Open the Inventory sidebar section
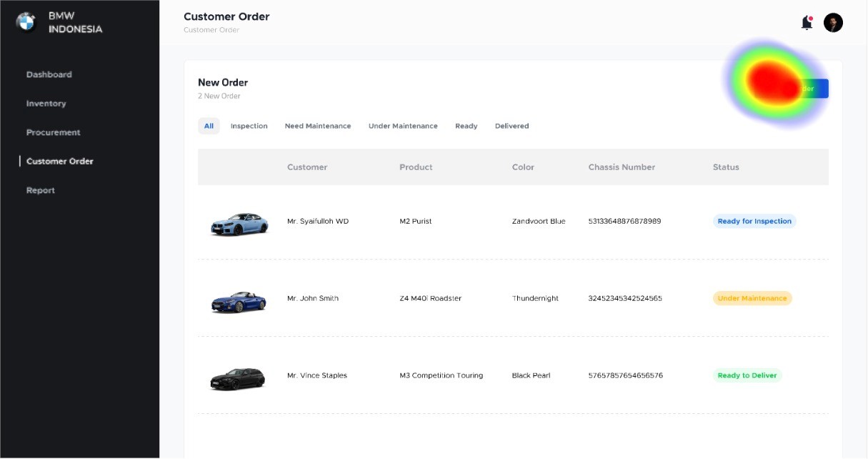The image size is (868, 459). [x=46, y=104]
